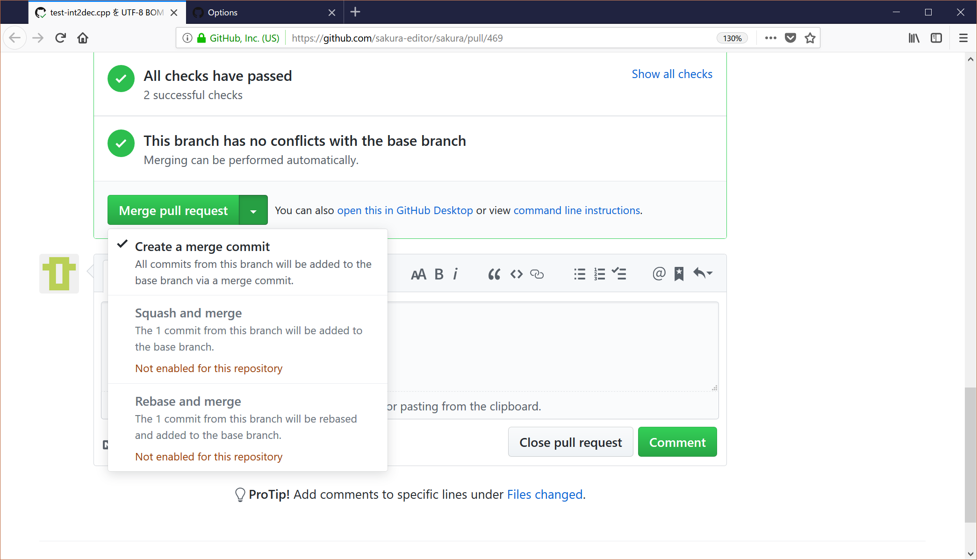Save the page to Pocket
This screenshot has height=560, width=977.
tap(790, 38)
